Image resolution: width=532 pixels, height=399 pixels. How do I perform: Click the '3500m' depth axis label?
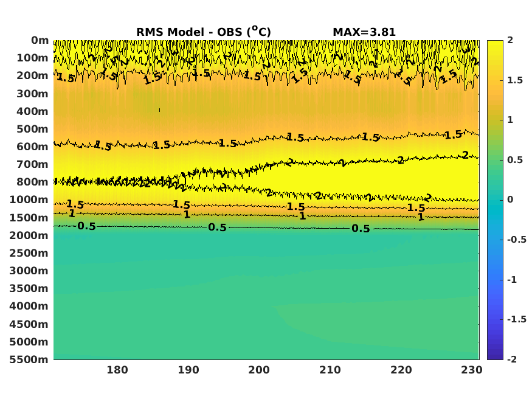pos(29,288)
